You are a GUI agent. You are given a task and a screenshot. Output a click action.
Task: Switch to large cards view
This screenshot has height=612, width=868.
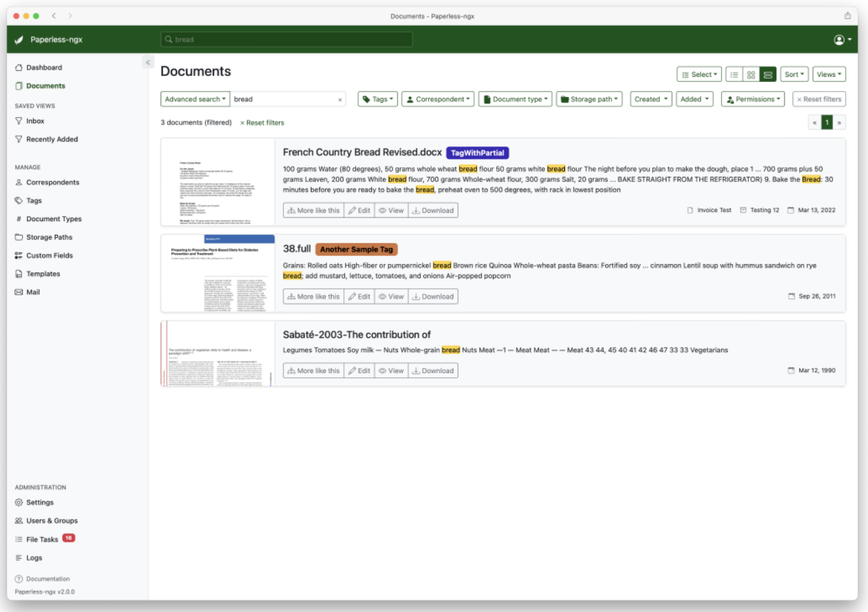[768, 74]
